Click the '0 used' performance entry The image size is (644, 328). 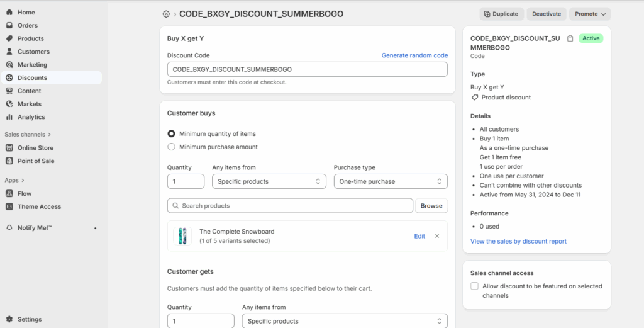[x=489, y=227]
